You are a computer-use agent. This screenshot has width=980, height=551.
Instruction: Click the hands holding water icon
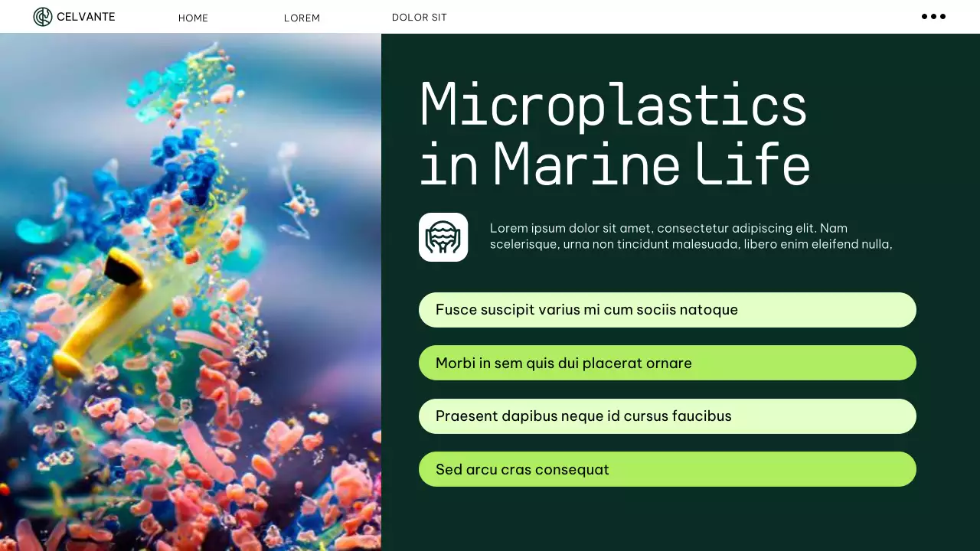(443, 237)
